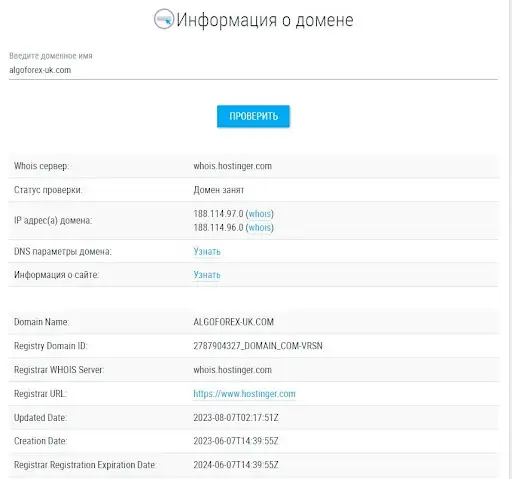Click the IP адрес(а) домена label
Image resolution: width=512 pixels, height=479 pixels.
[53, 221]
